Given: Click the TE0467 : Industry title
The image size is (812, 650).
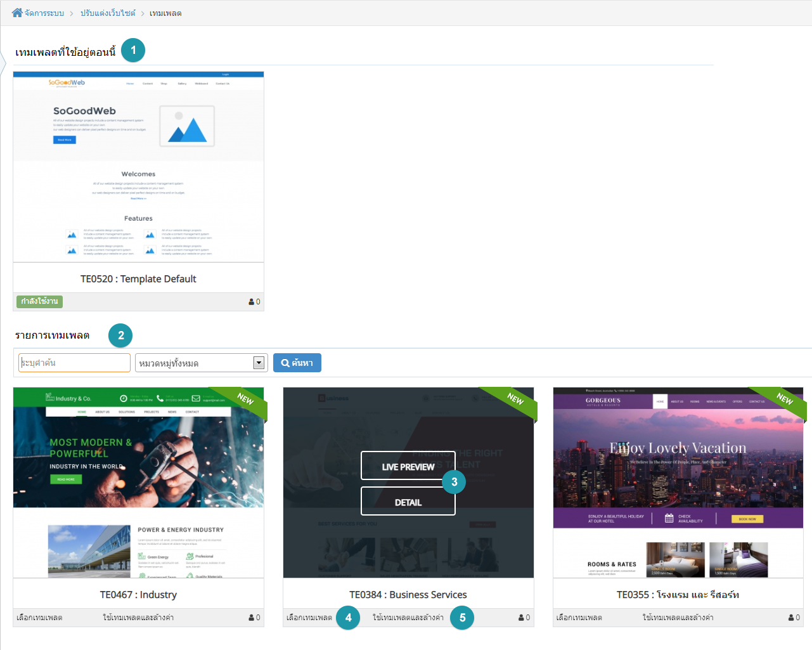Looking at the screenshot, I should click(x=138, y=595).
